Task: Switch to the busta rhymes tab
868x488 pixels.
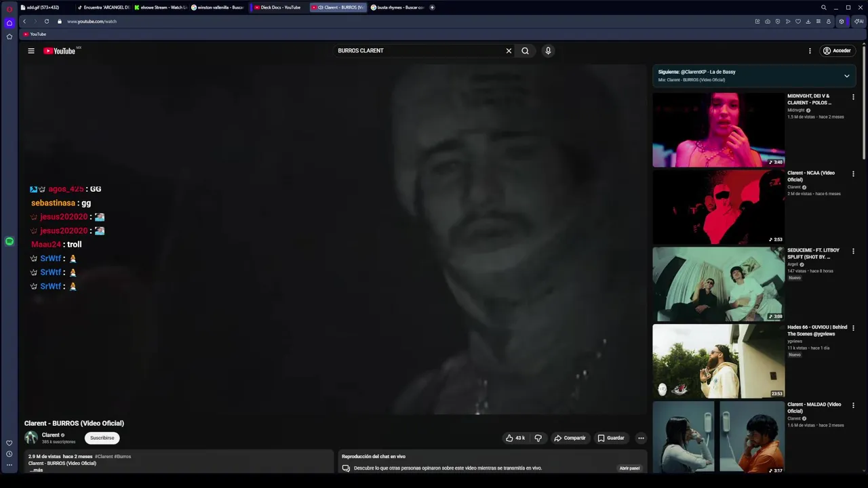Action: [397, 7]
